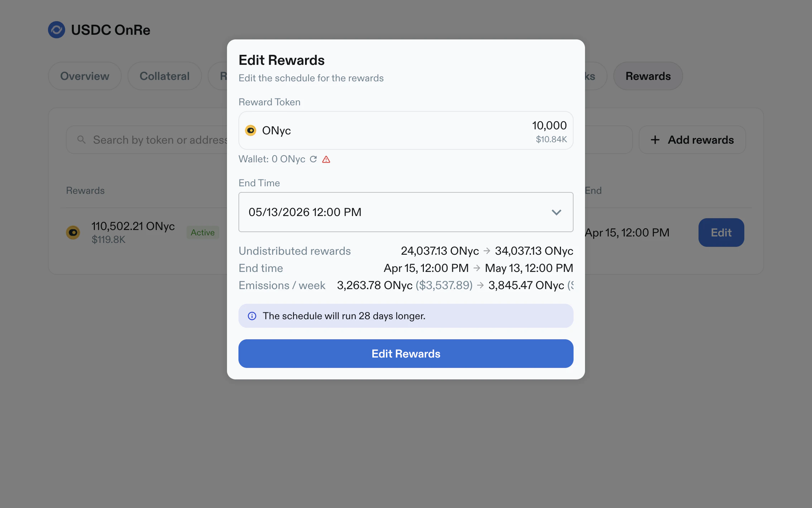Screen dimensions: 812x508
Task: Click the 110,502.21 ONyc reward entry
Action: pyautogui.click(x=133, y=226)
